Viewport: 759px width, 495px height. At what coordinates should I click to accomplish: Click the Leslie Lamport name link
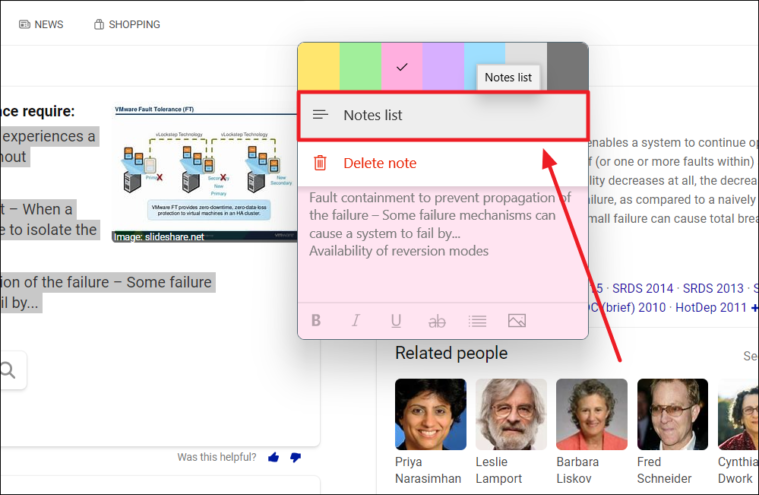pyautogui.click(x=499, y=470)
